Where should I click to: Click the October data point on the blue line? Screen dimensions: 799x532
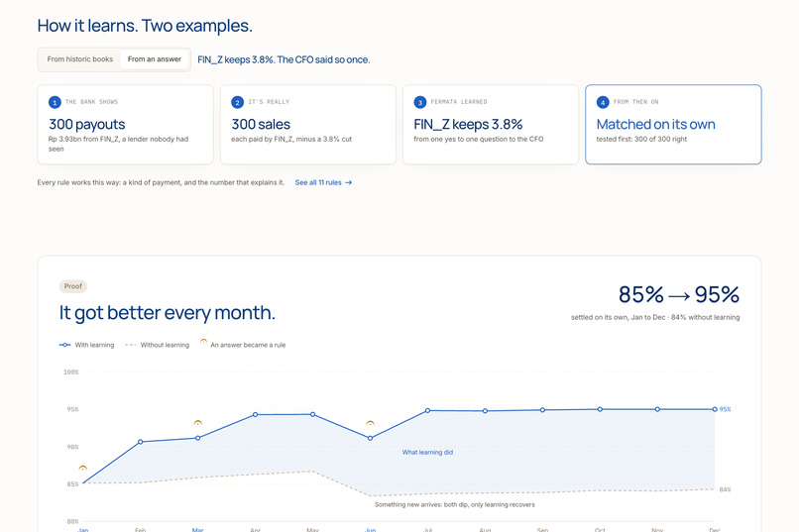click(x=600, y=409)
